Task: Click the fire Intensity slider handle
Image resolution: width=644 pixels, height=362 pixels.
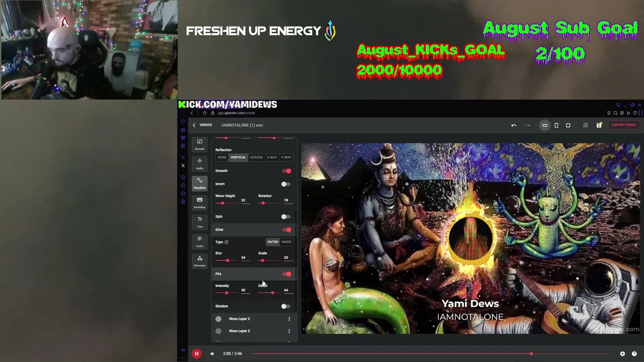Action: click(x=226, y=293)
